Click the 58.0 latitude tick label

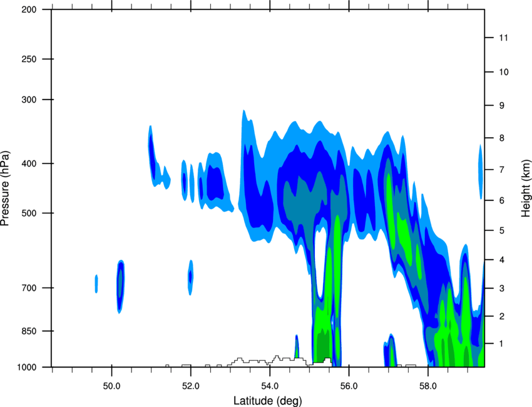[x=428, y=386]
